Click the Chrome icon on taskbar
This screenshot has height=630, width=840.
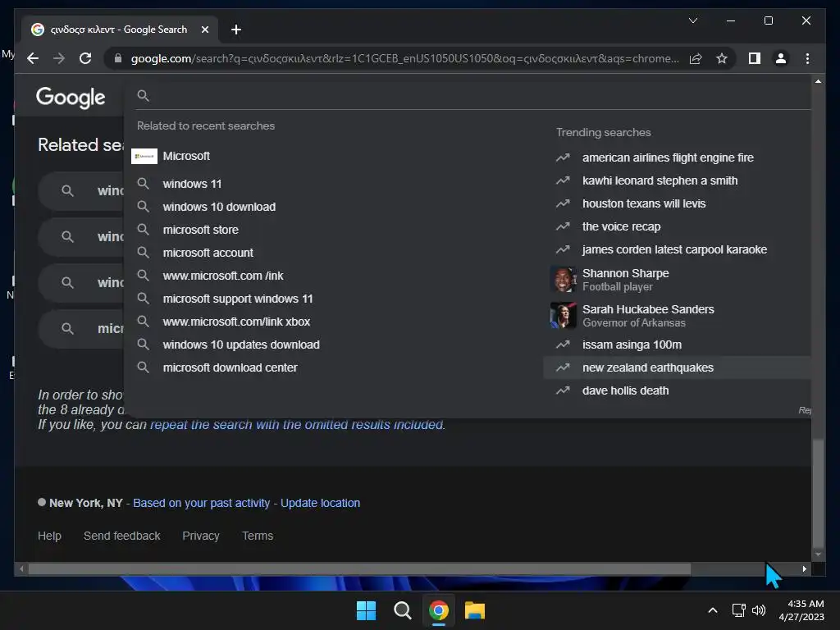438,610
